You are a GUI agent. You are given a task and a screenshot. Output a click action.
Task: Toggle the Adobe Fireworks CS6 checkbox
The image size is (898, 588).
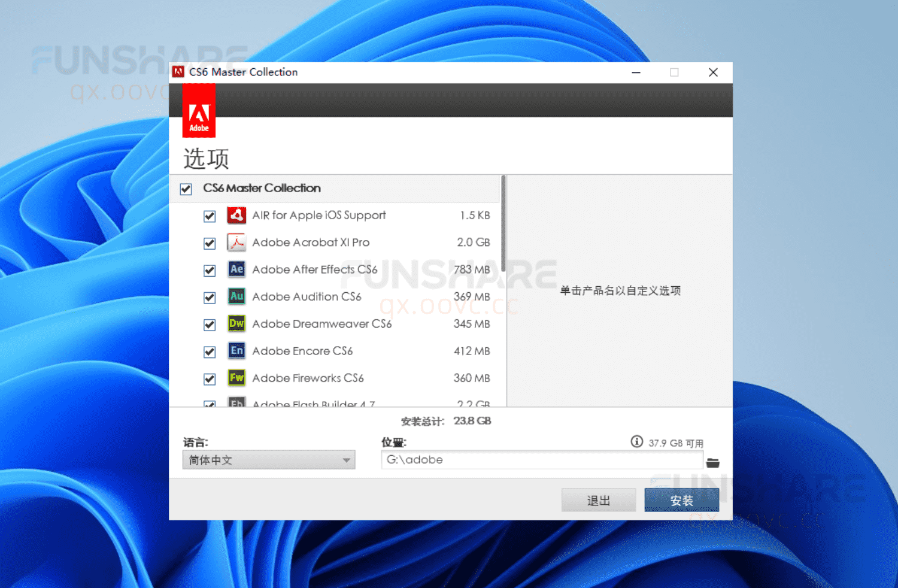click(210, 379)
